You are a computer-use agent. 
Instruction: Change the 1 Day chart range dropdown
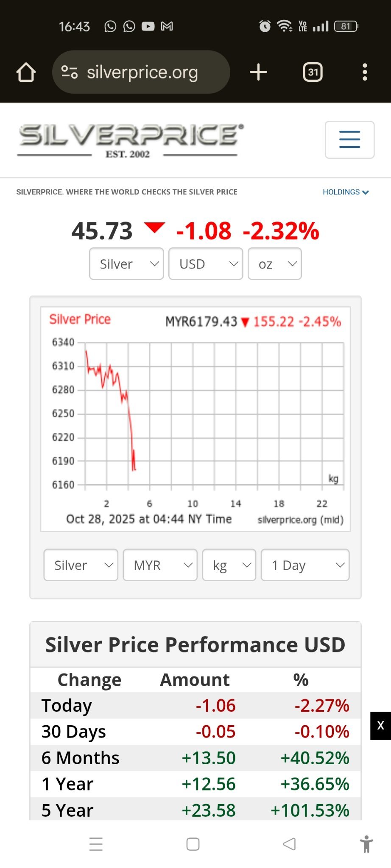pos(305,565)
